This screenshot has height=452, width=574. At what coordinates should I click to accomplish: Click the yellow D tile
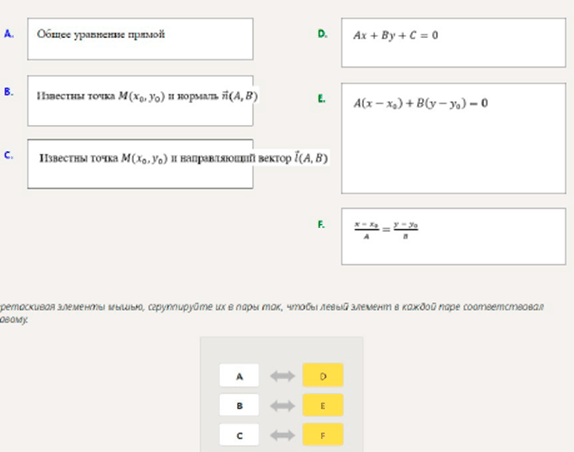(323, 376)
